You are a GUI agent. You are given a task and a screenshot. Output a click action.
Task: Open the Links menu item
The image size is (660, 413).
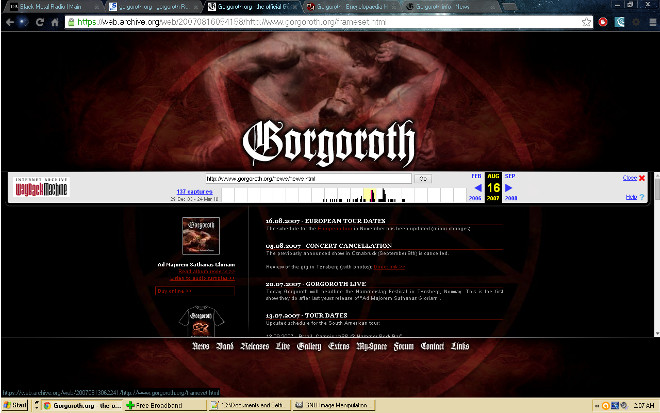pos(460,346)
